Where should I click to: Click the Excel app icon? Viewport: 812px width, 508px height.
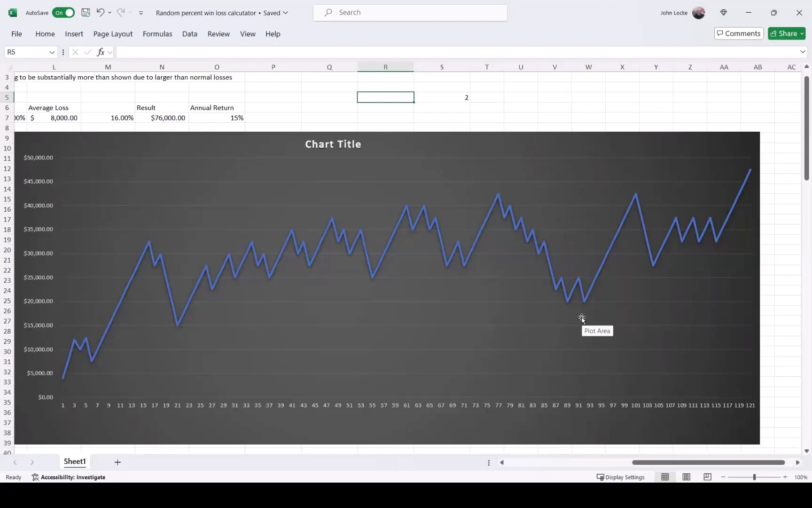(x=13, y=13)
